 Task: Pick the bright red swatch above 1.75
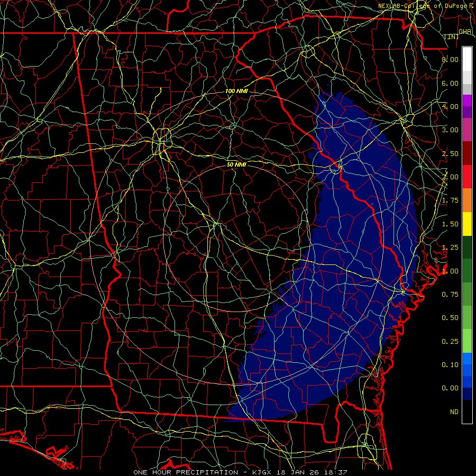(x=467, y=177)
